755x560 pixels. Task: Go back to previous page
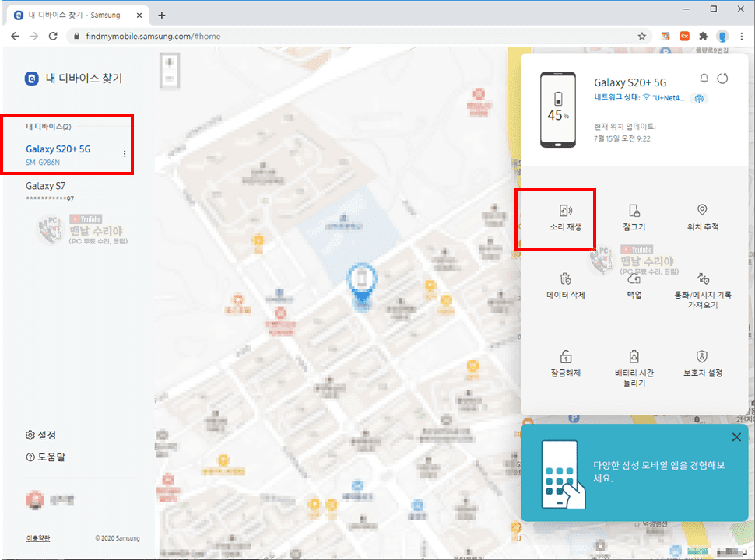coord(16,36)
